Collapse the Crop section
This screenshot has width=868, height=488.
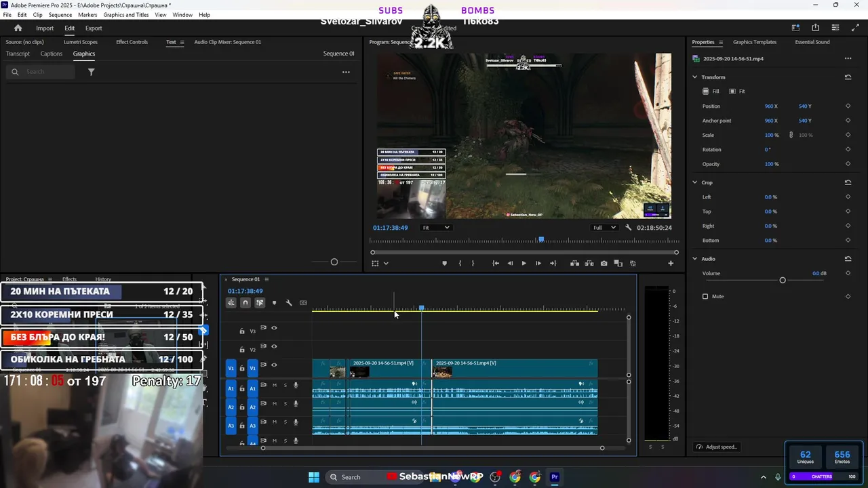694,182
